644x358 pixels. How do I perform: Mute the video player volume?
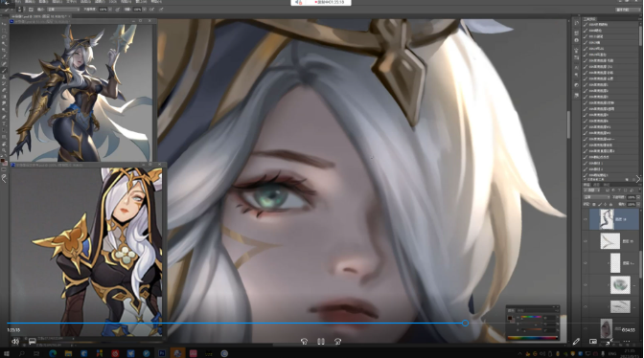tap(15, 341)
